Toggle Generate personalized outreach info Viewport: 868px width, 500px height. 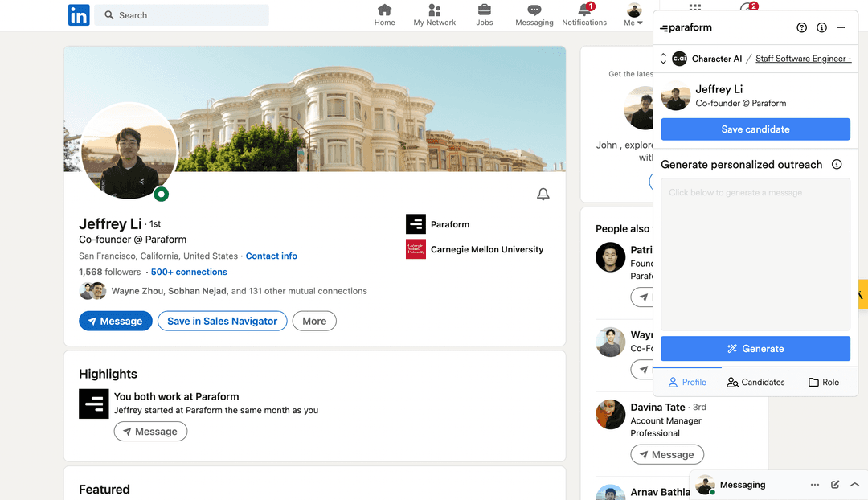tap(837, 164)
